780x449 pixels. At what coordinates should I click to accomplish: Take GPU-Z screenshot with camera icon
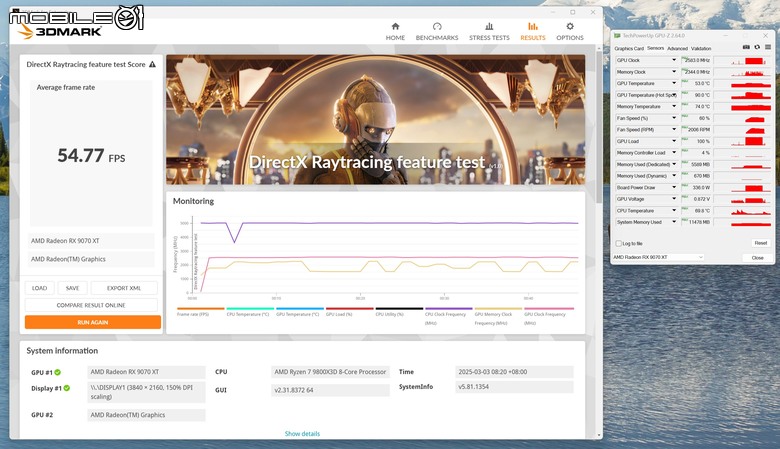[746, 47]
